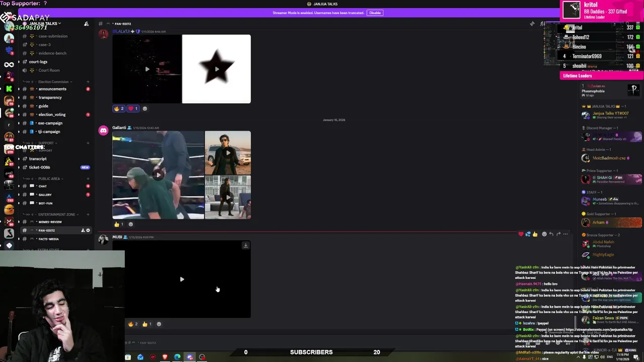
Task: Open the ticket-0086 channel
Action: tap(39, 167)
